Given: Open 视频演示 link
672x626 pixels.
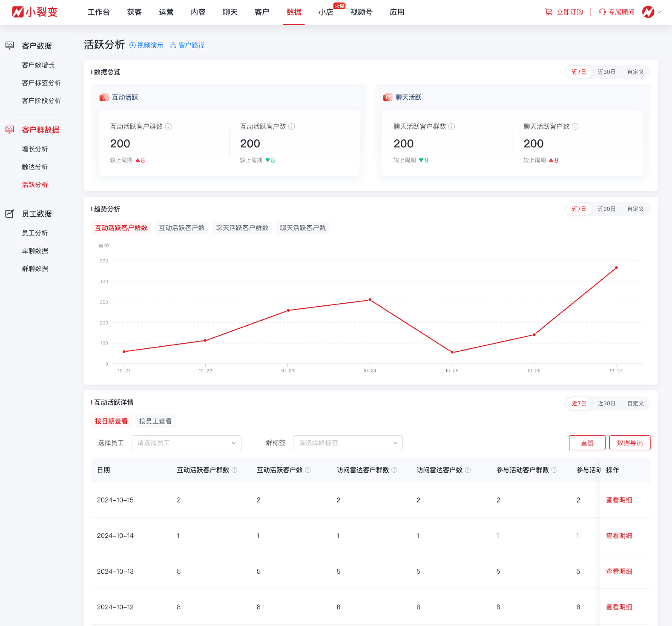Looking at the screenshot, I should [x=150, y=45].
